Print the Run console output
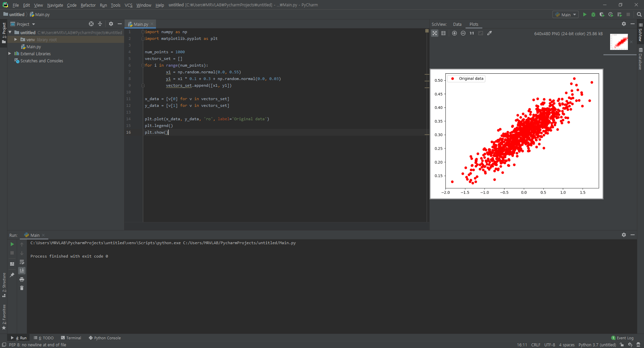Viewport: 644px width, 348px height. point(22,279)
